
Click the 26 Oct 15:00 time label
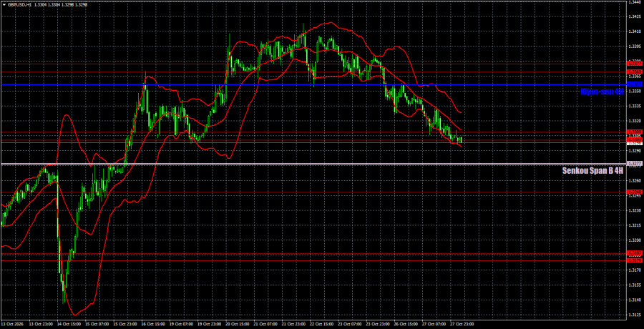tap(404, 325)
